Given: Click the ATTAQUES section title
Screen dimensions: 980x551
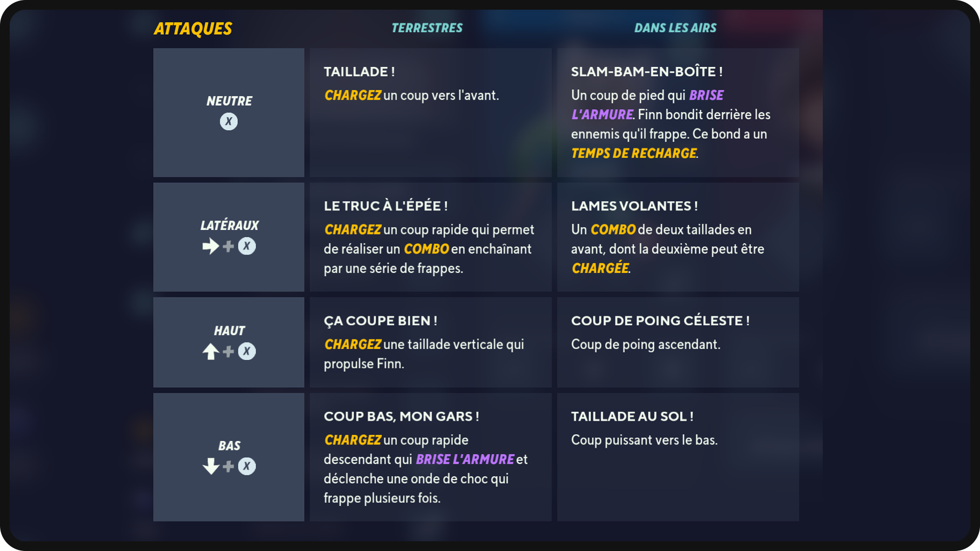Looking at the screenshot, I should 193,29.
